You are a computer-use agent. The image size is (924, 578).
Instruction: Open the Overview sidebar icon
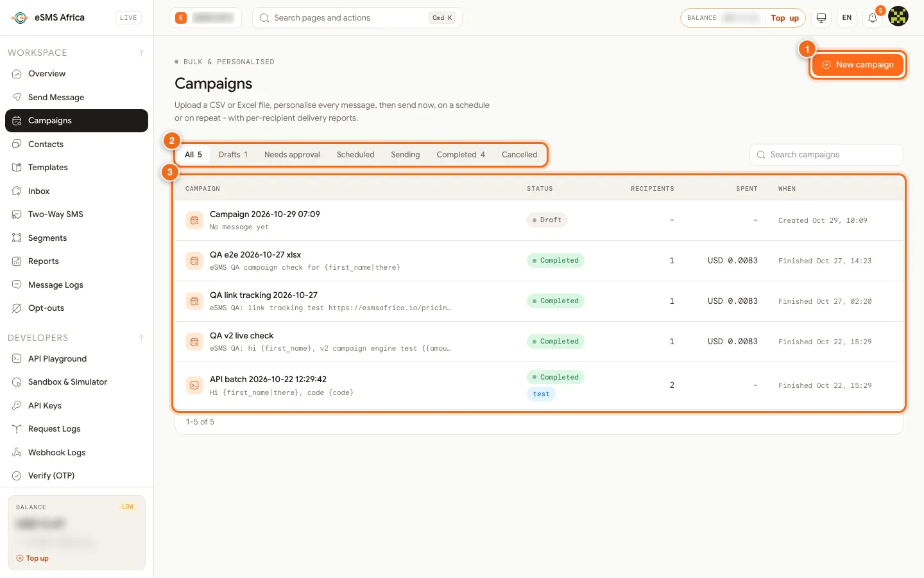point(17,74)
